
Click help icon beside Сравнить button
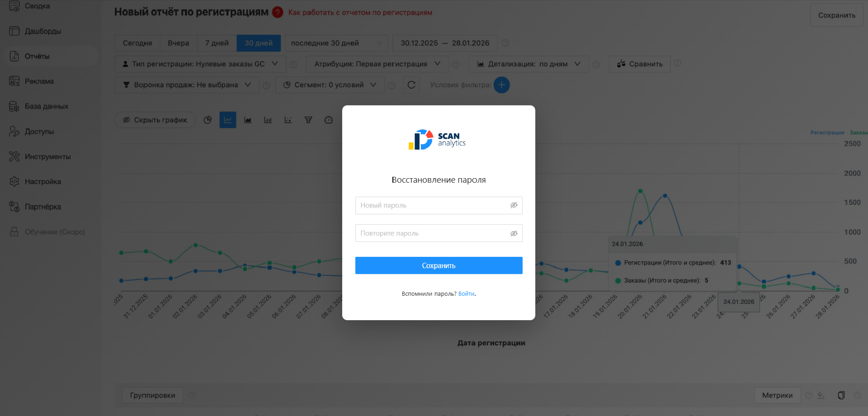[x=677, y=63]
